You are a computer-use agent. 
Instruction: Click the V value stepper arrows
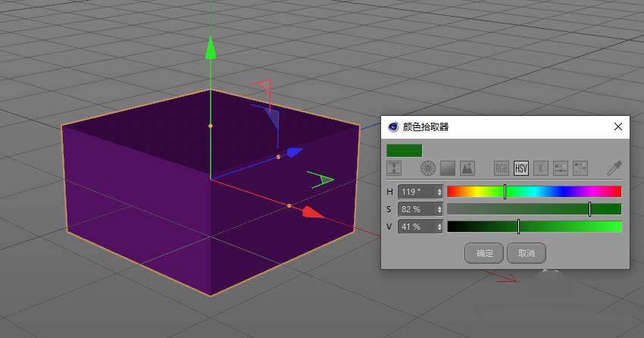pyautogui.click(x=439, y=227)
